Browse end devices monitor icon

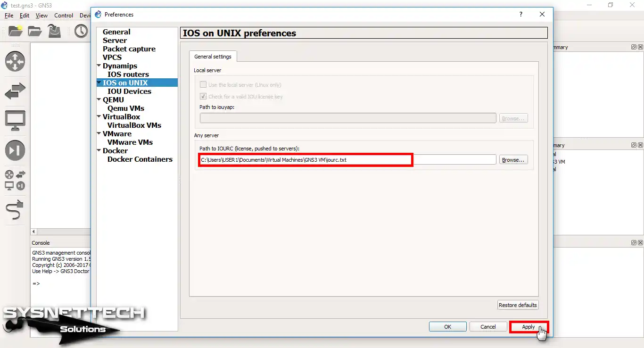(15, 121)
